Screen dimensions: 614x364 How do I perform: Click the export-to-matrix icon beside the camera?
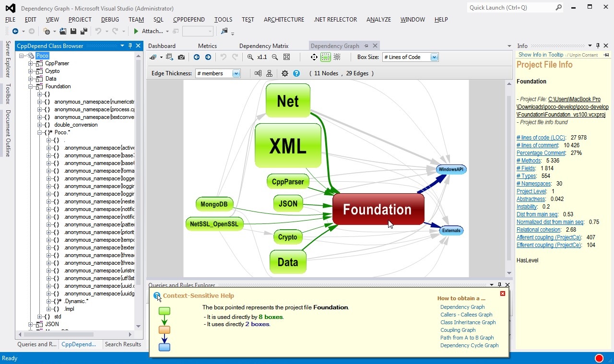coord(169,57)
